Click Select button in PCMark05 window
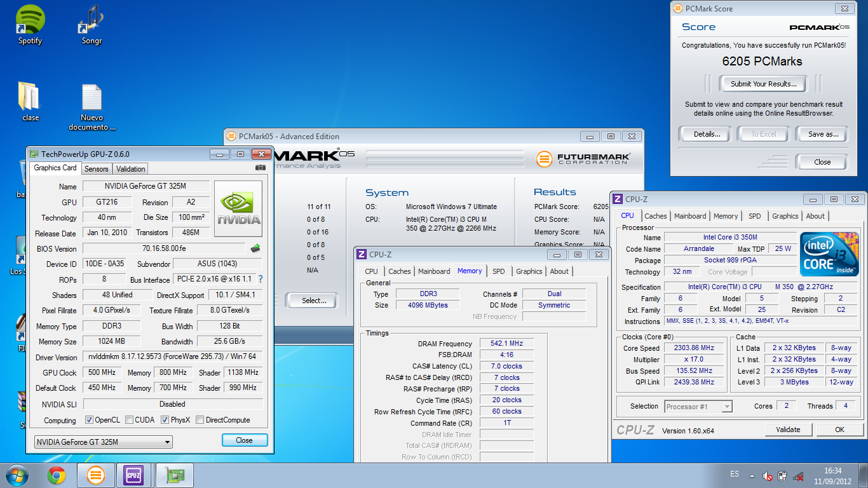 314,301
